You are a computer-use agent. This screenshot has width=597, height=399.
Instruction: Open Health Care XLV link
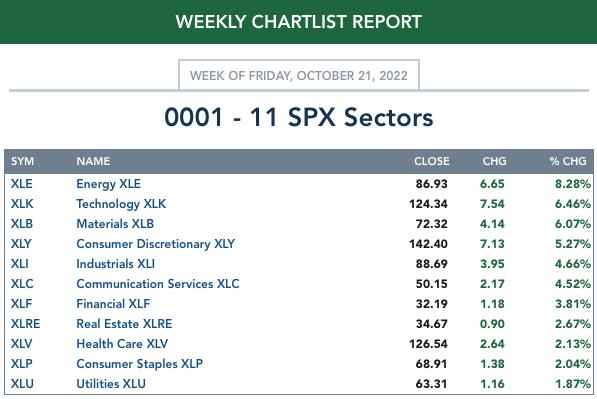[122, 344]
